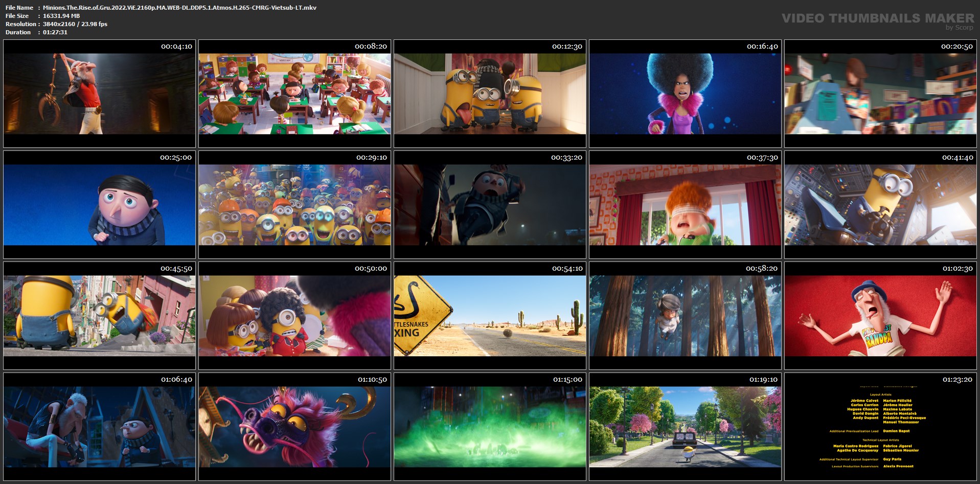The image size is (980, 484).
Task: Select the wig minions thumbnail at 00:50:00
Action: (x=294, y=316)
